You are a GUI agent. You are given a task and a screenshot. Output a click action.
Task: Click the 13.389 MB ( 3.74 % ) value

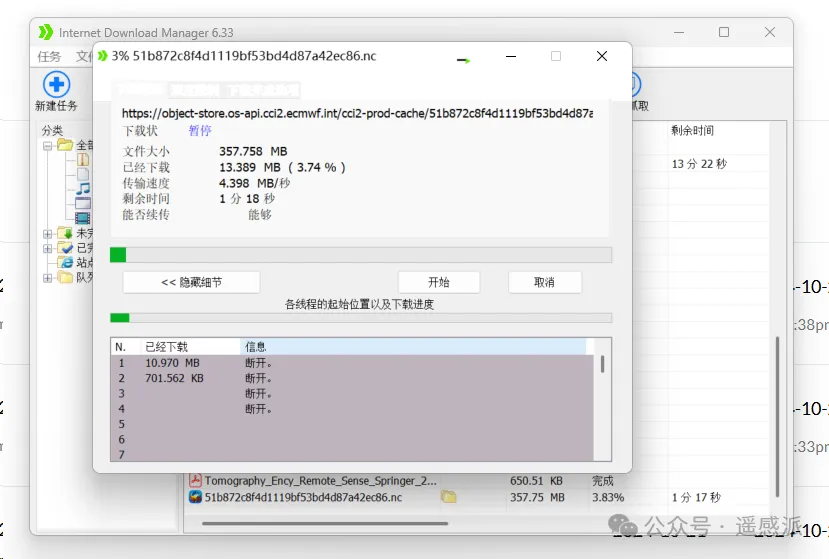[282, 167]
